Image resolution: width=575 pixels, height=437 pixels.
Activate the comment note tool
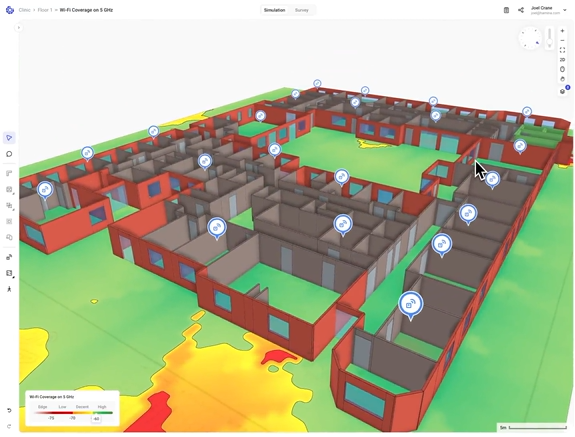coord(9,154)
